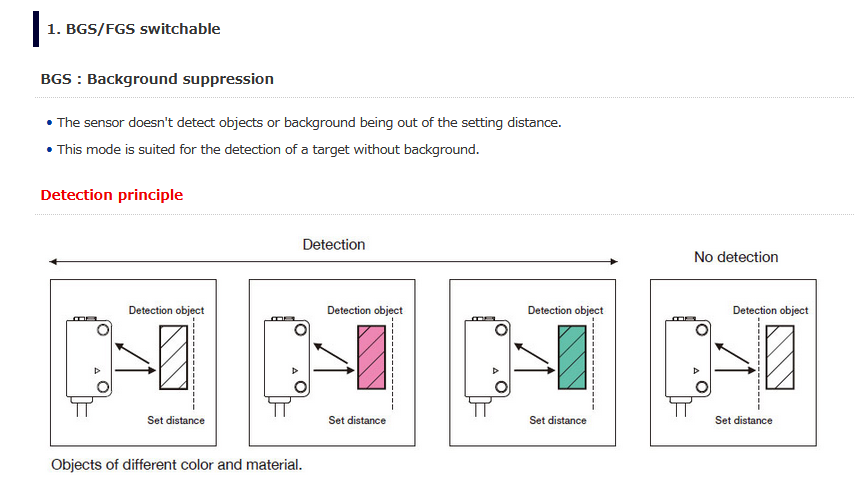855x478 pixels.
Task: Click the '1. BGS/FGS switchable' heading
Action: 134,29
